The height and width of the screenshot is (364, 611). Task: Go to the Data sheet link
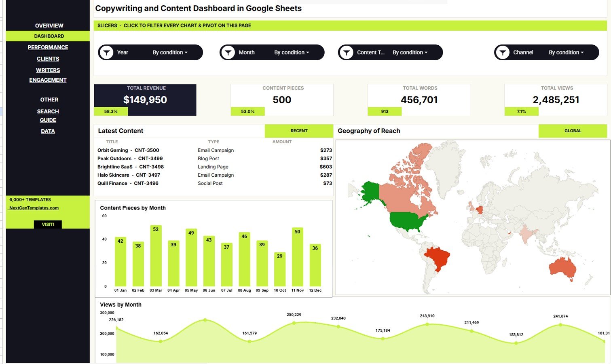point(48,131)
